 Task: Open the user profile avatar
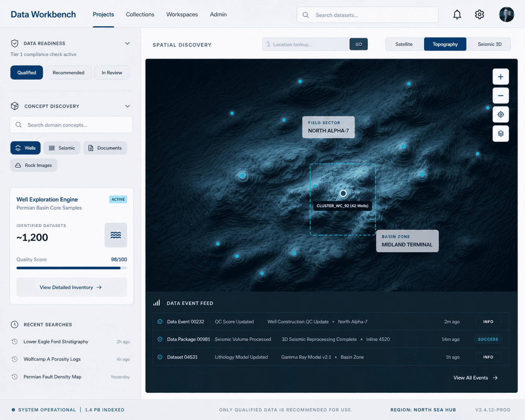pyautogui.click(x=506, y=15)
